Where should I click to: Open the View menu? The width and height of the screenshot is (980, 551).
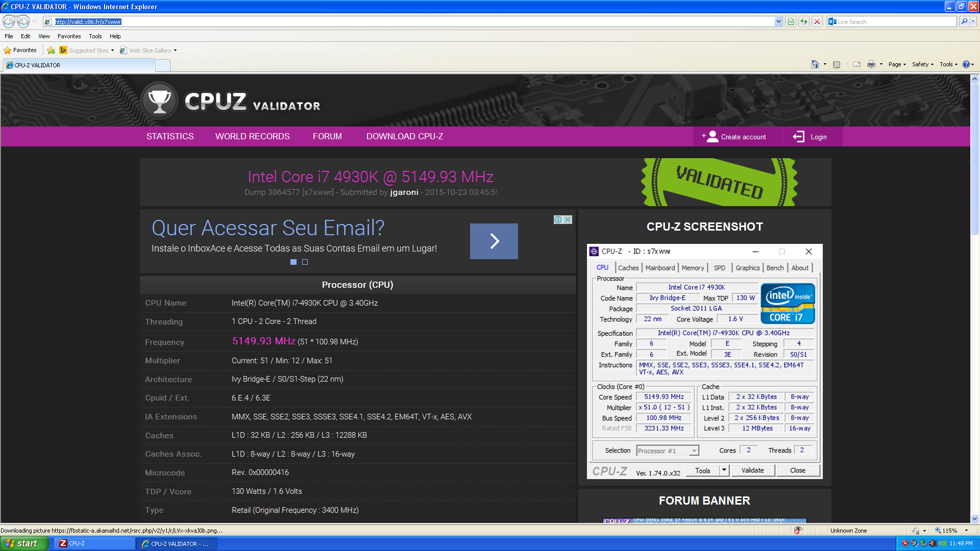pyautogui.click(x=44, y=36)
